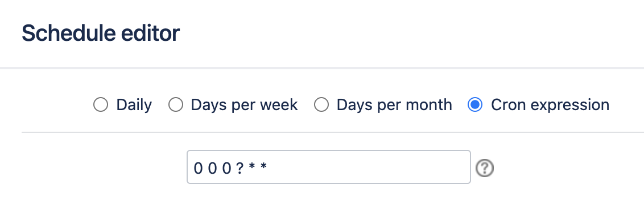Focus the cron expression input field
This screenshot has height=218, width=644.
[x=329, y=167]
